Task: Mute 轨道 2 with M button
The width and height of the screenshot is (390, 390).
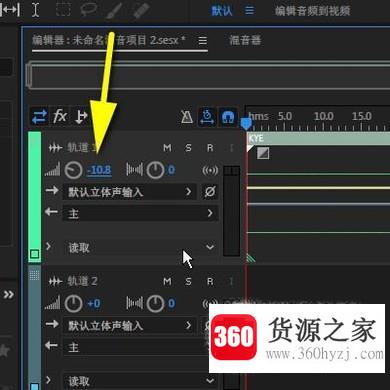Action: [x=168, y=282]
